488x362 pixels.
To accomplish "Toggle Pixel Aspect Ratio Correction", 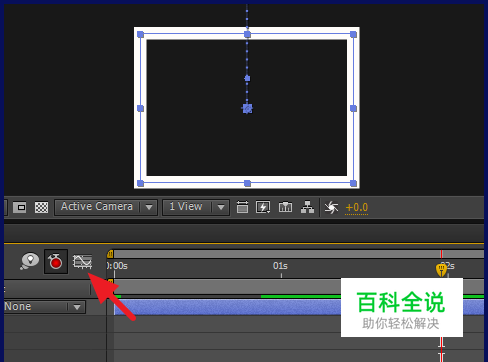I will point(242,207).
